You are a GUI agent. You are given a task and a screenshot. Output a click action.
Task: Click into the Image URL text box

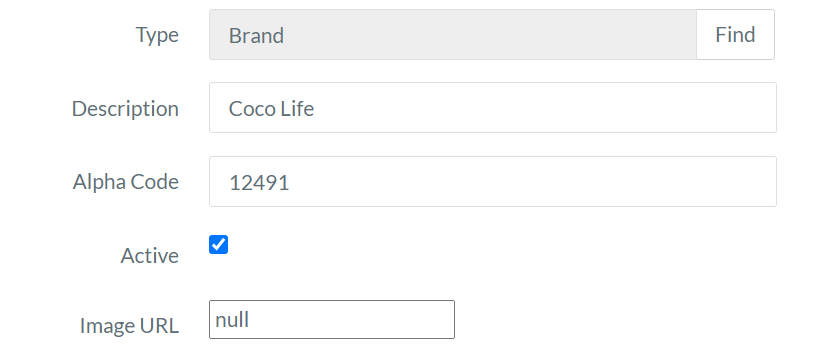(332, 319)
